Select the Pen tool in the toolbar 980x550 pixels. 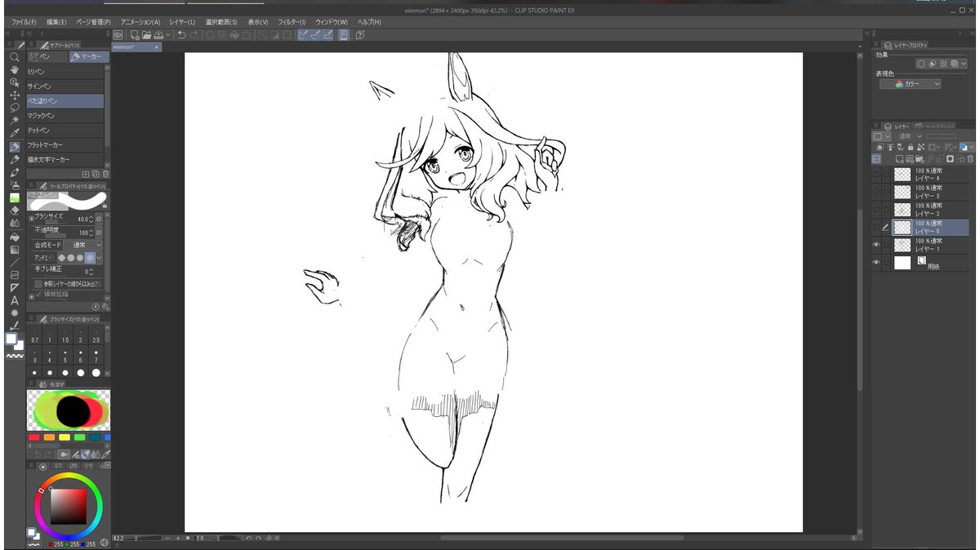(15, 147)
